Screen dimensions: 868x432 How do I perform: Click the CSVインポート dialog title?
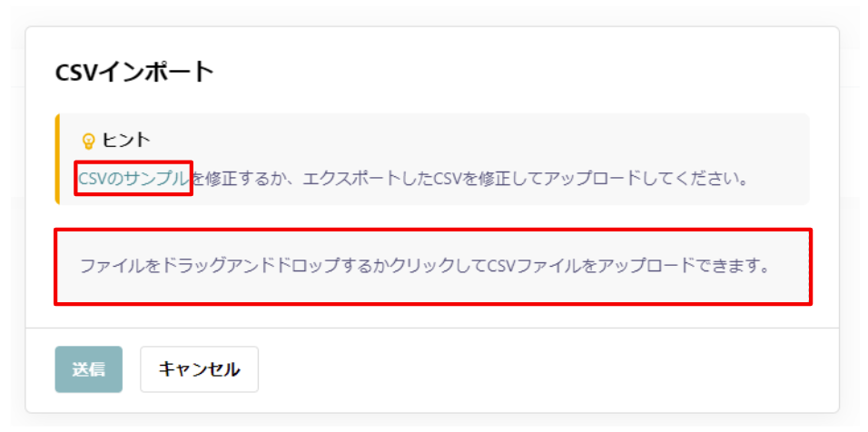134,73
